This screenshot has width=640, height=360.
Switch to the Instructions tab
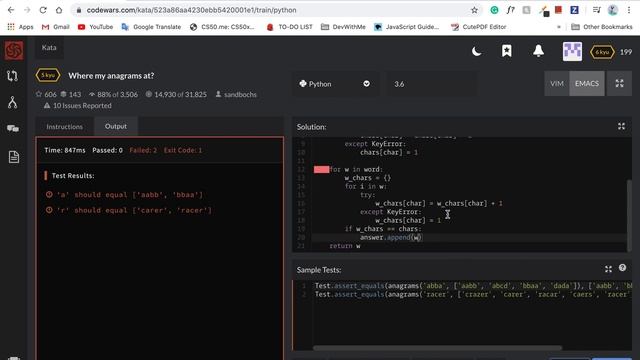[x=64, y=127]
